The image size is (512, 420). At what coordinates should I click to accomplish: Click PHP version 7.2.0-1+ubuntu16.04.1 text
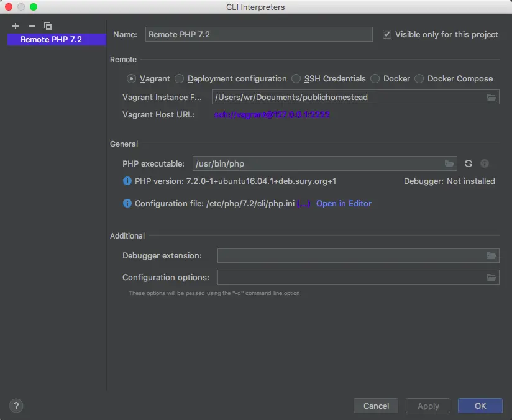click(235, 181)
